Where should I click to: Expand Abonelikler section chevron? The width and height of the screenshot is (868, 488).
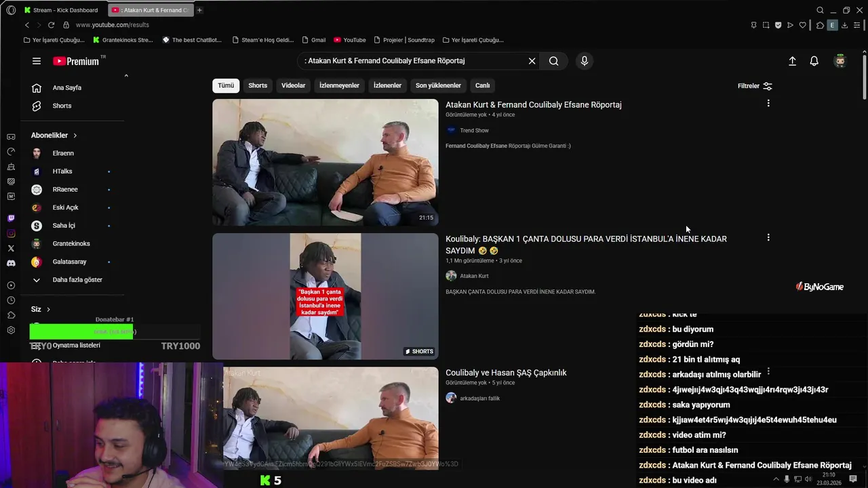[x=75, y=136]
